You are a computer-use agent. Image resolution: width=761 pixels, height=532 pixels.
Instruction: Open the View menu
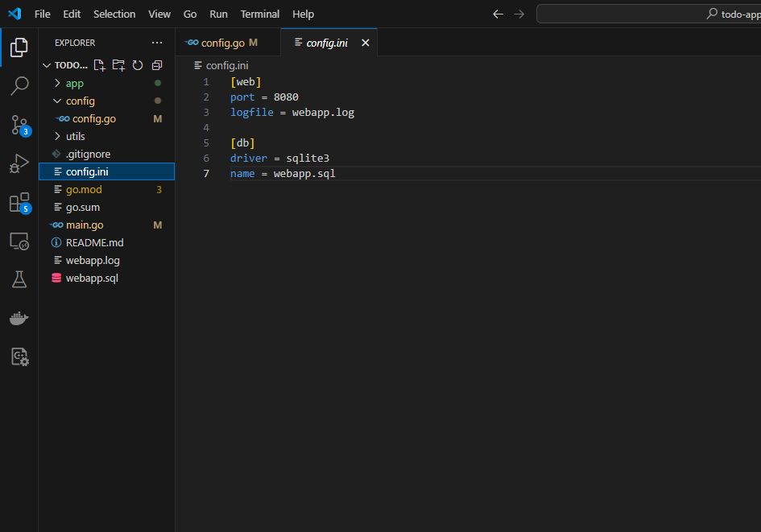point(159,14)
